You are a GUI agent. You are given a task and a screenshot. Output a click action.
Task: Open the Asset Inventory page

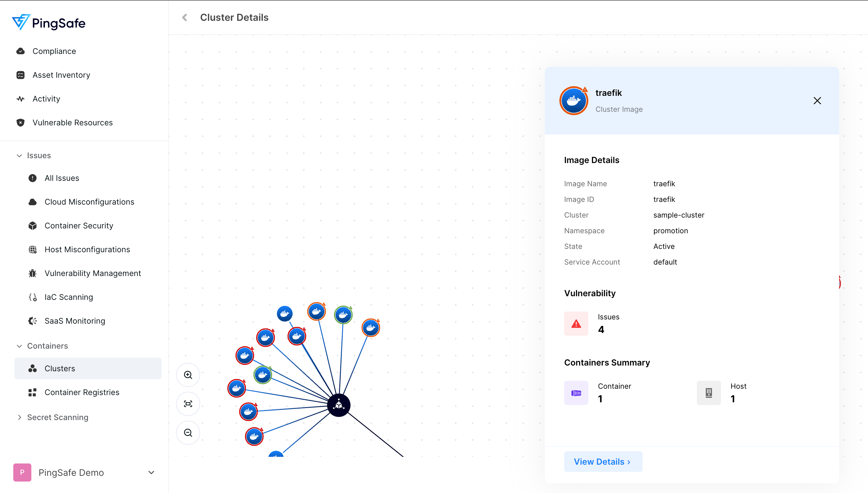click(x=61, y=75)
